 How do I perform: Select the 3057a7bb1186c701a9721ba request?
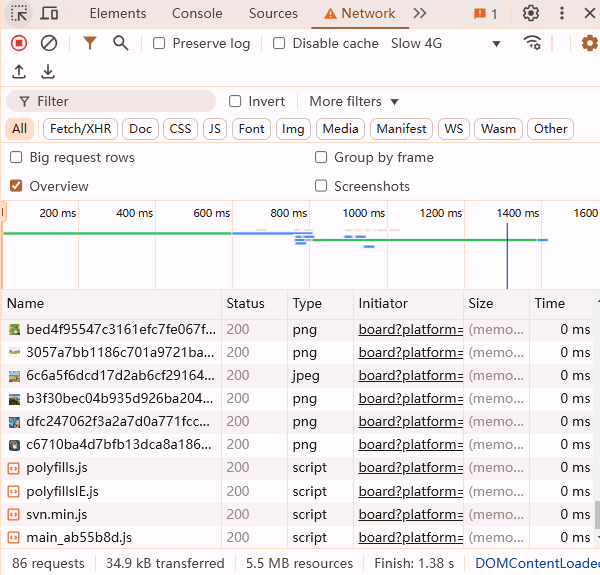tap(297, 352)
